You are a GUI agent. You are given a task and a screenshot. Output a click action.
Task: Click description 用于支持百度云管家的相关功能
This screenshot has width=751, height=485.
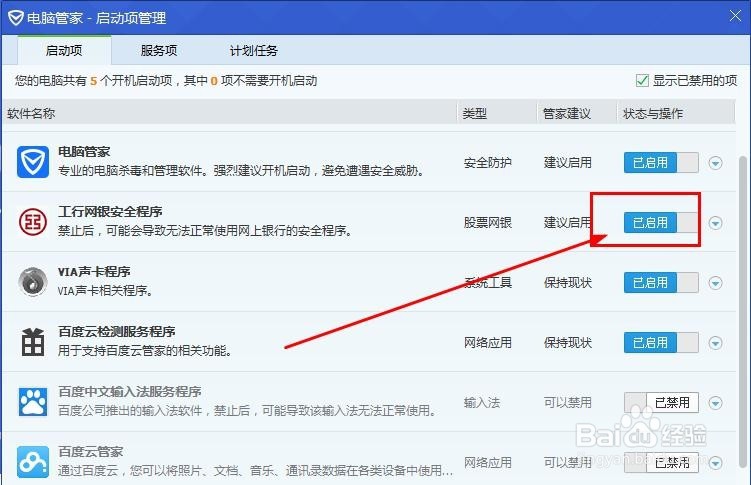[x=145, y=351]
